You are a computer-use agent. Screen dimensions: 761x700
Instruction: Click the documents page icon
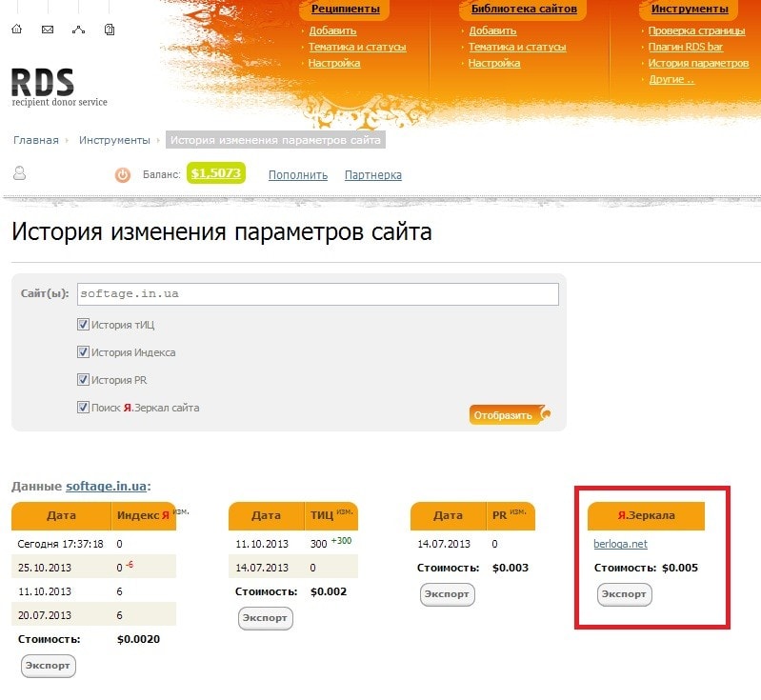(110, 30)
